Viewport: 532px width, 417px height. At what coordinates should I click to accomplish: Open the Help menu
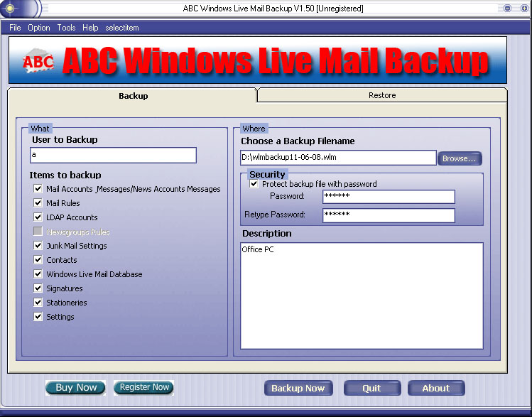(90, 28)
